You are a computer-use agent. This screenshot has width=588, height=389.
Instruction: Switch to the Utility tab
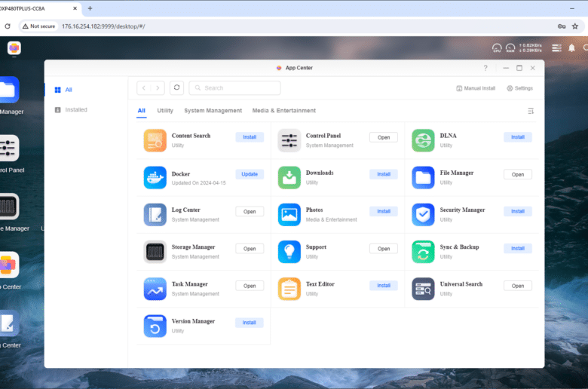click(x=165, y=111)
